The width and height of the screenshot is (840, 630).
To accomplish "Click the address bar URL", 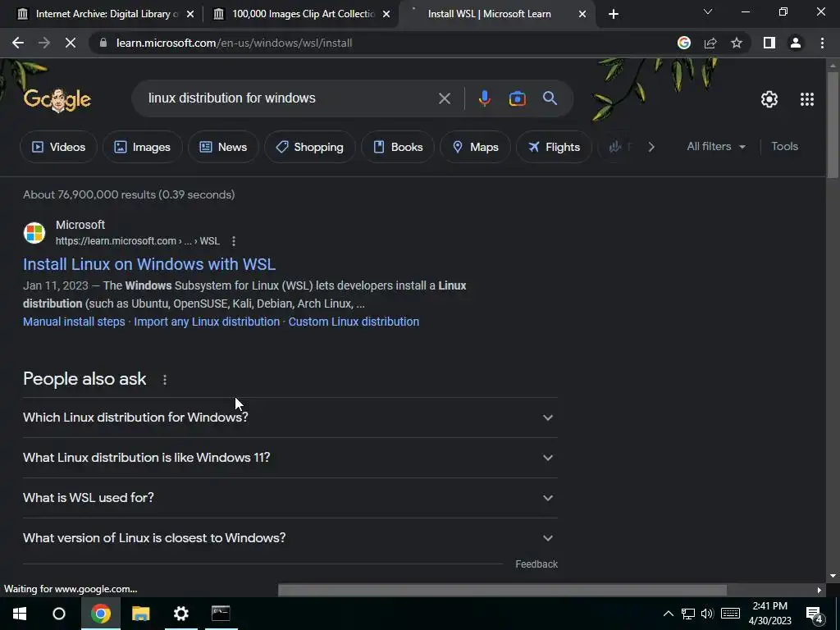I will (234, 43).
